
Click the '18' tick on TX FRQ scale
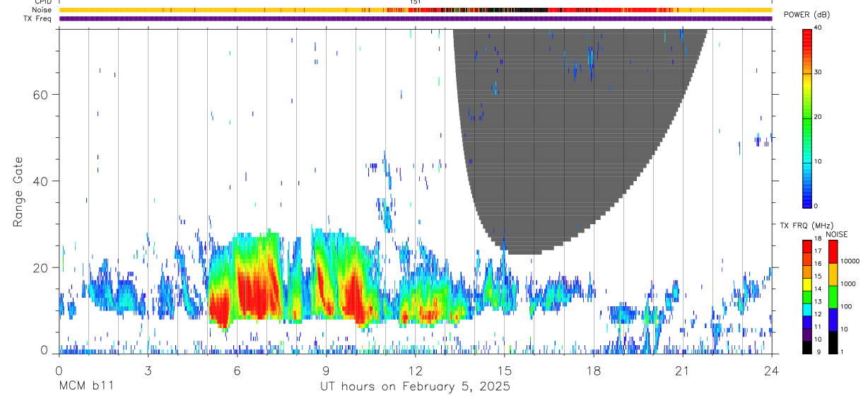(x=817, y=239)
